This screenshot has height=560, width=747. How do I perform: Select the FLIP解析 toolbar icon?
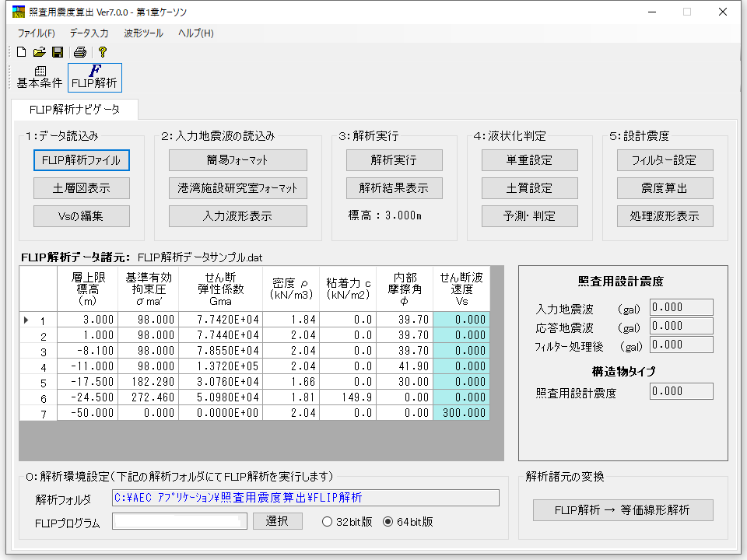coord(95,78)
